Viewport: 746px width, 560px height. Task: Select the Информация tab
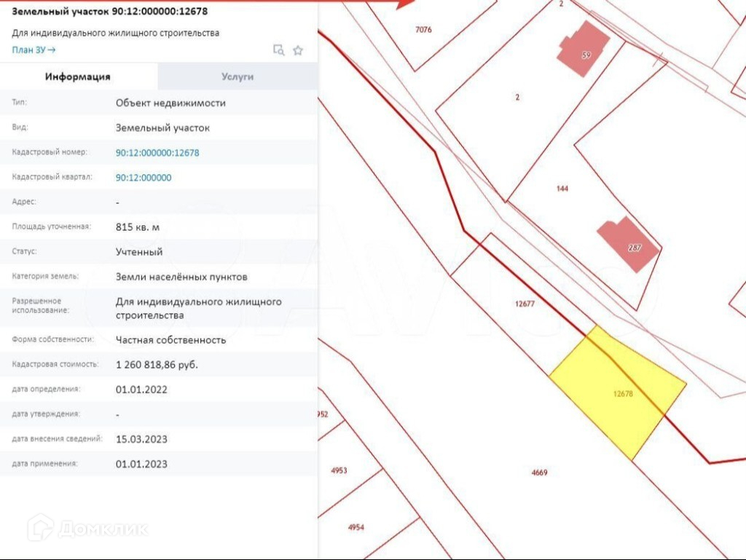pyautogui.click(x=78, y=76)
